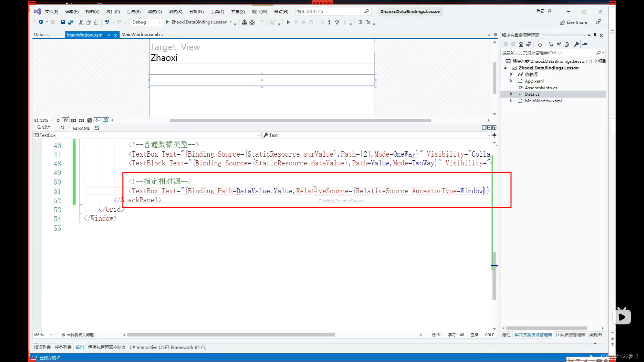Click the XAML view button
Image resolution: width=644 pixels, height=362 pixels.
pyautogui.click(x=82, y=128)
